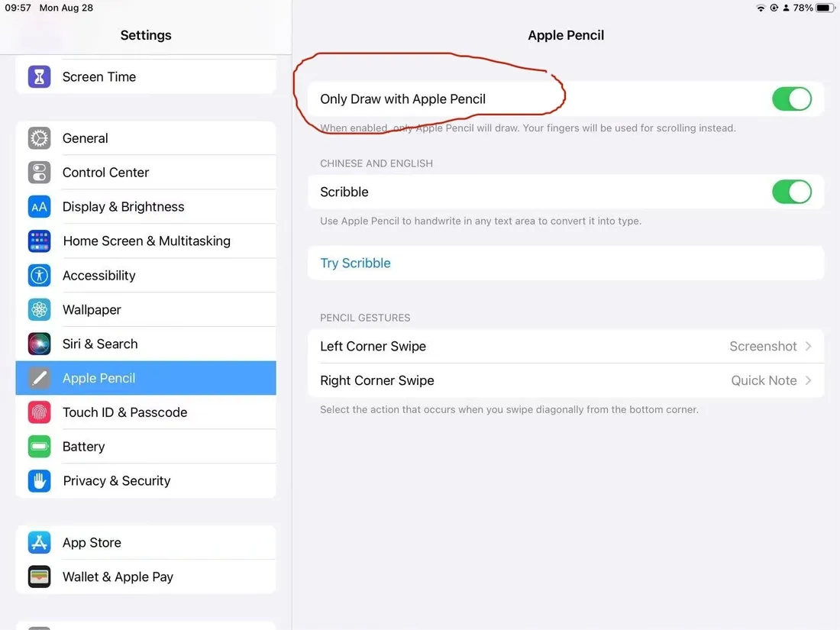The width and height of the screenshot is (840, 630).
Task: Tap the orientation lock status icon
Action: pyautogui.click(x=774, y=8)
